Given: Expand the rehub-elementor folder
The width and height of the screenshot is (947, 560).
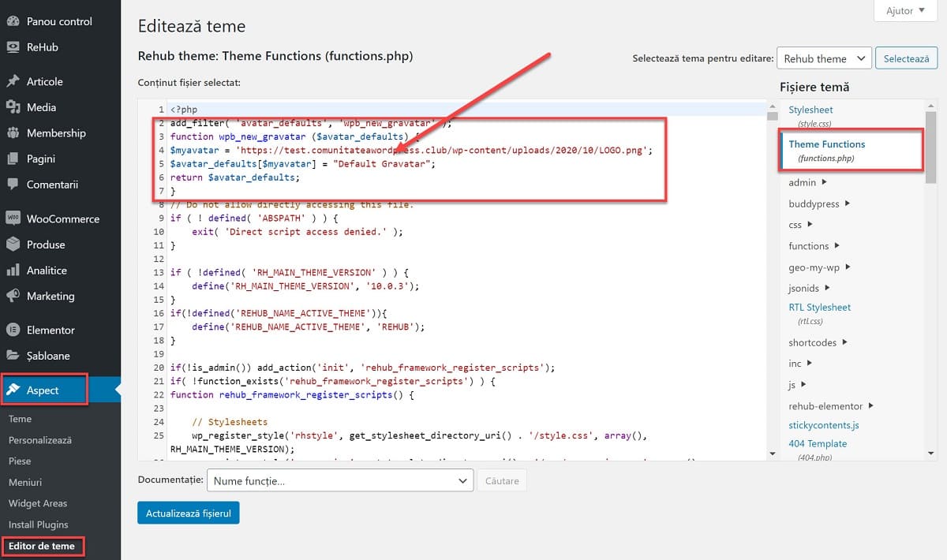Looking at the screenshot, I should [831, 406].
